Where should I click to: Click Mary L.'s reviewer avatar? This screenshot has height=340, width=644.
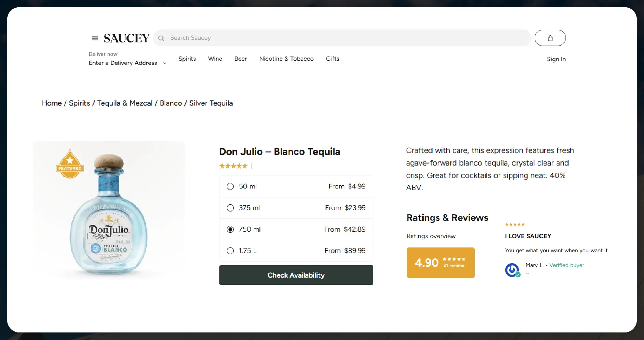tap(511, 270)
